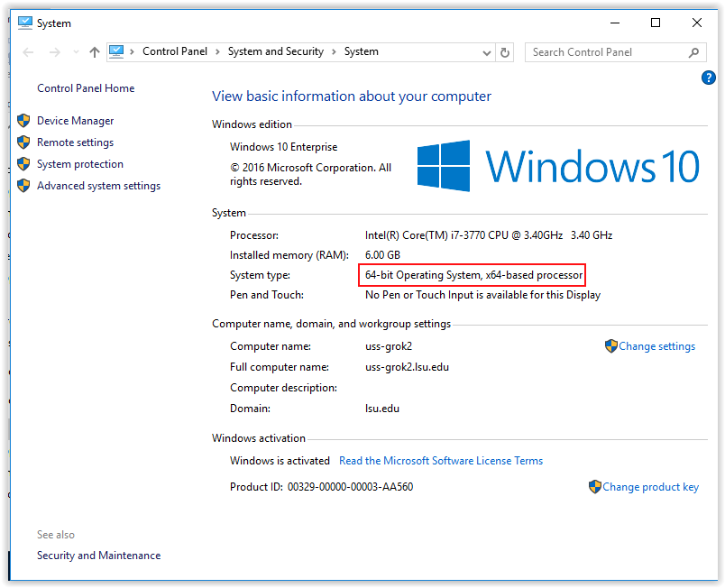The width and height of the screenshot is (725, 588).
Task: Select computer name uss-grok2
Action: click(389, 346)
